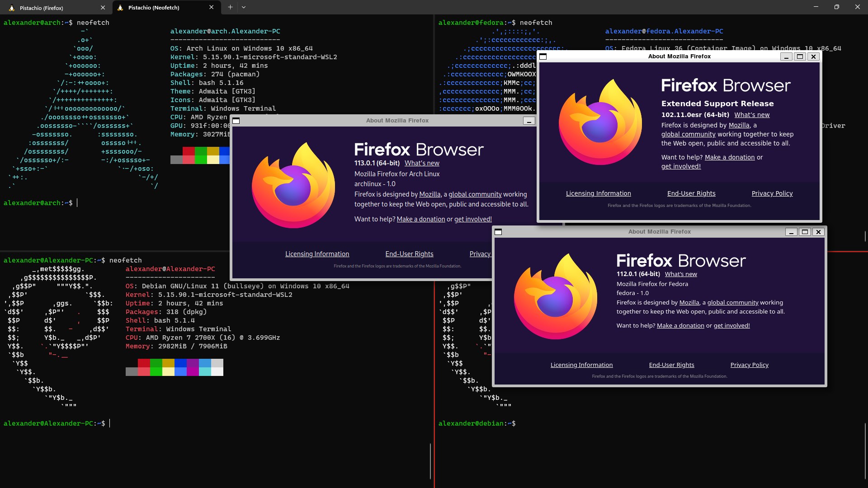Minimize the Firefox 113 About window

pos(529,121)
